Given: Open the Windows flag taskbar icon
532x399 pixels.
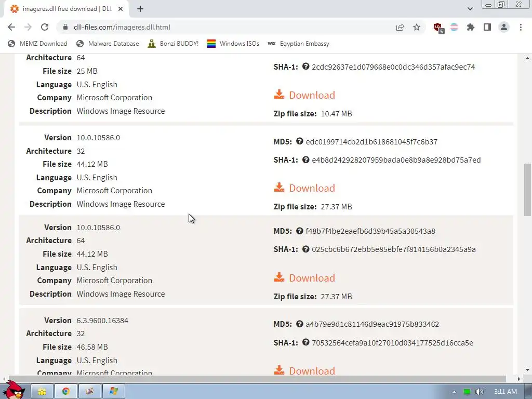Looking at the screenshot, I should tap(113, 391).
